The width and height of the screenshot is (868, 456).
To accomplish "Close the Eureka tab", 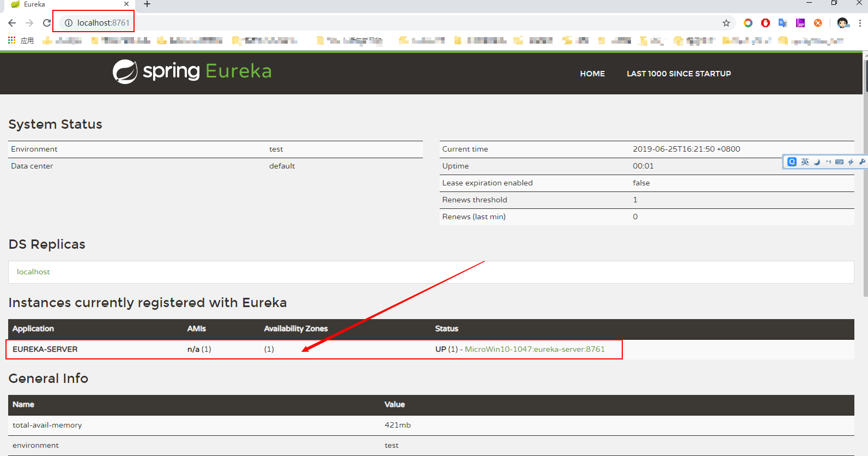I will pyautogui.click(x=126, y=4).
